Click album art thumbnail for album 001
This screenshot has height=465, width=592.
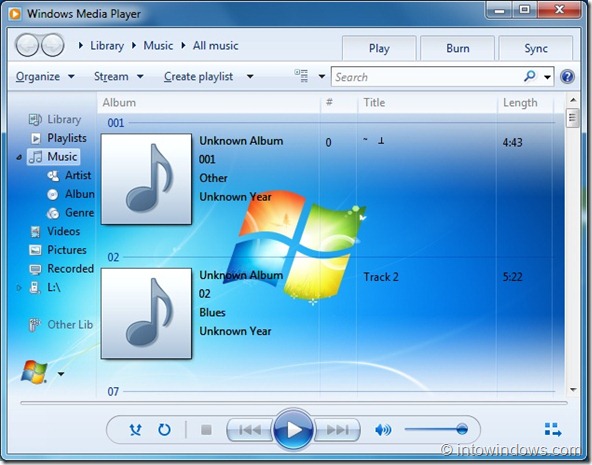tap(146, 179)
